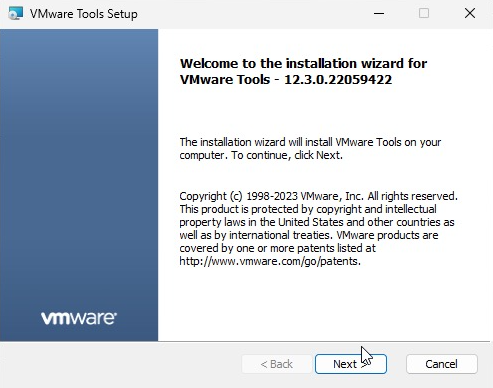The width and height of the screenshot is (493, 388).
Task: Cancel the VMware Tools setup
Action: coord(442,364)
